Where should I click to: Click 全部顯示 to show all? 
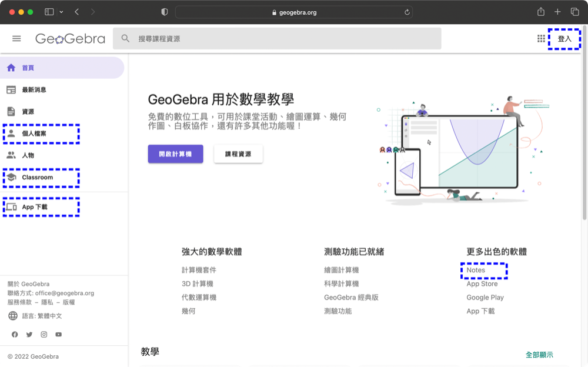point(539,355)
